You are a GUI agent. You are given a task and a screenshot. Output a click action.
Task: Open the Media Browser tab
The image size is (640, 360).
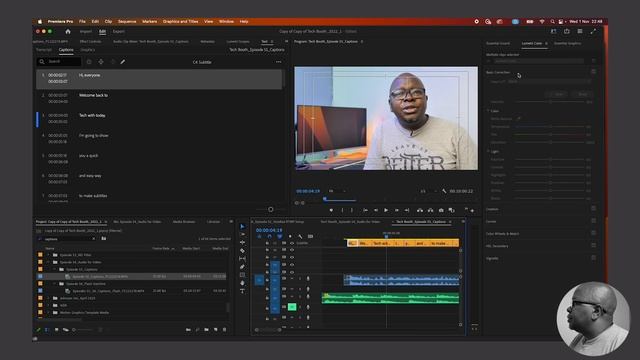tap(184, 222)
